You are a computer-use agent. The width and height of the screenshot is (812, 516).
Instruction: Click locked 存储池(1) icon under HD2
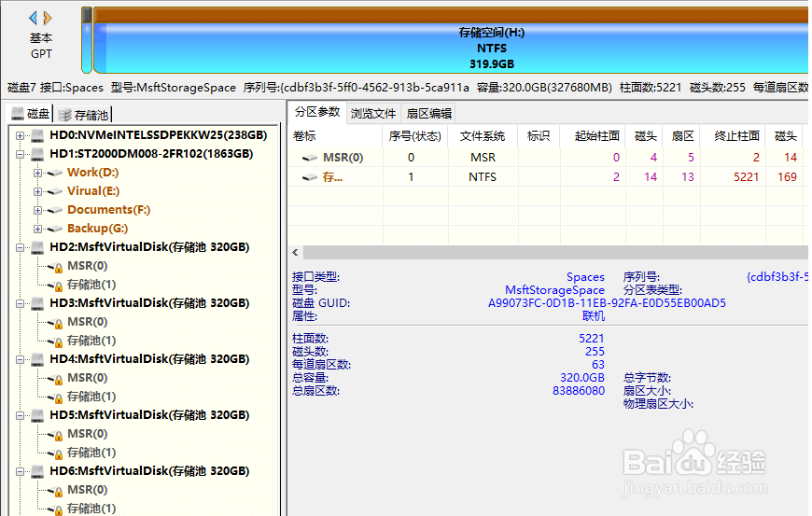point(55,286)
